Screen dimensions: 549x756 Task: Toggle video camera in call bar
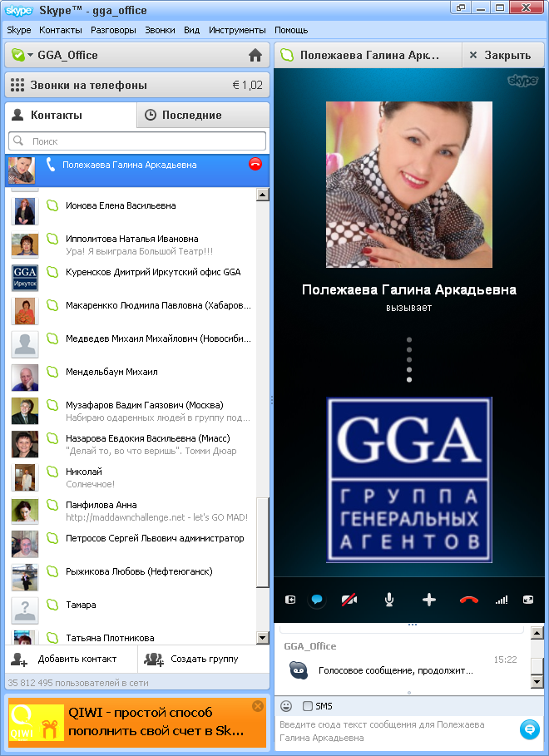click(349, 600)
